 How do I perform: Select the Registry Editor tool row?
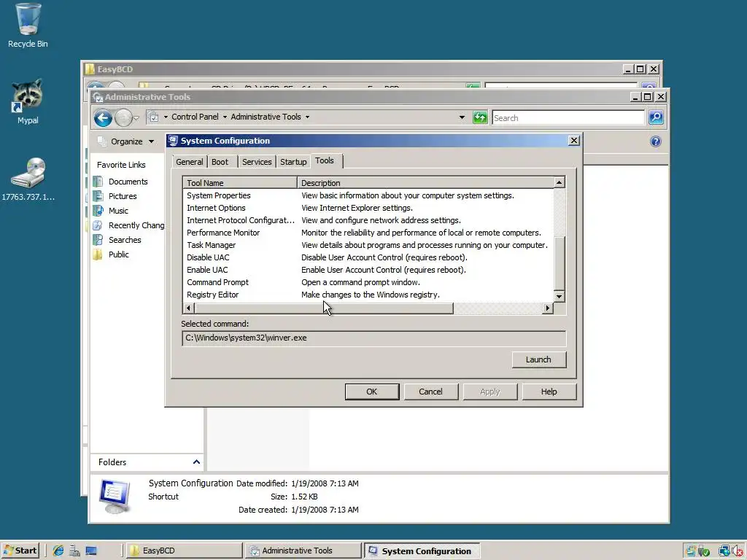click(368, 295)
